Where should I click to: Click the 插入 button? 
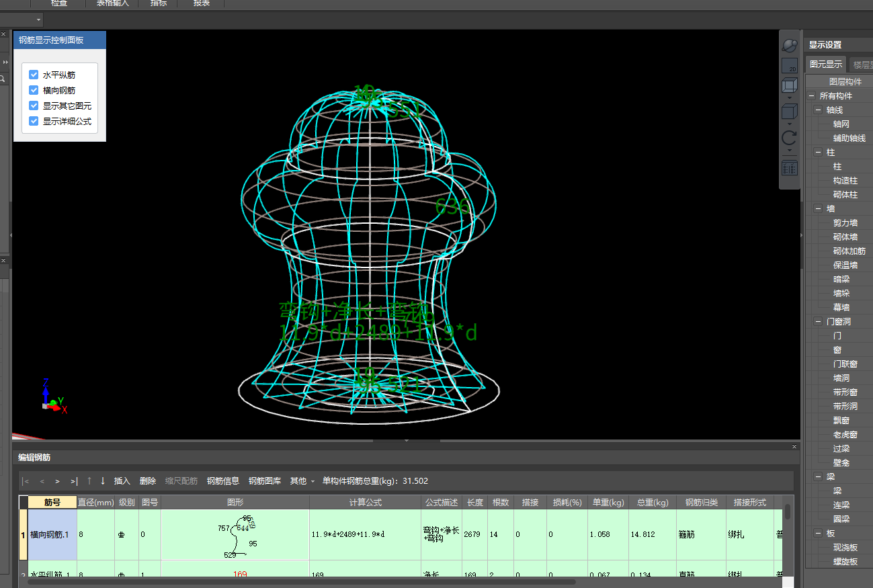122,481
